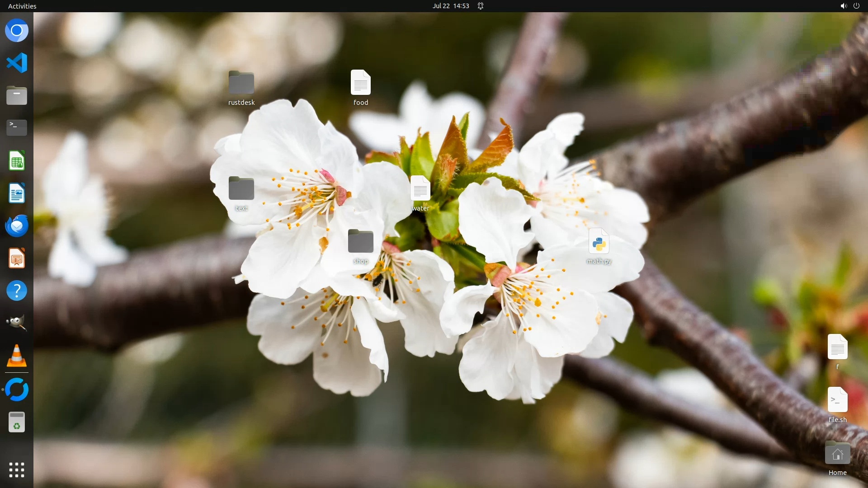
Task: Click Activities in the top bar
Action: pyautogui.click(x=22, y=6)
